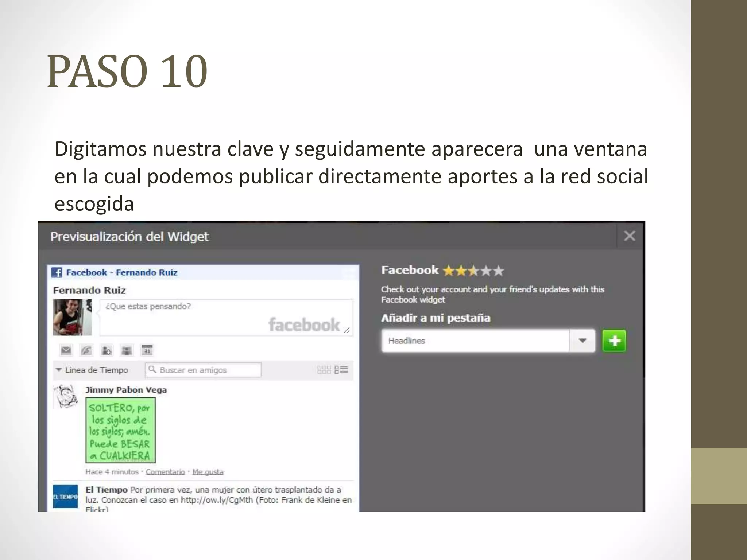Click Fernando Ruiz profile photo
The height and width of the screenshot is (560, 747).
[72, 317]
